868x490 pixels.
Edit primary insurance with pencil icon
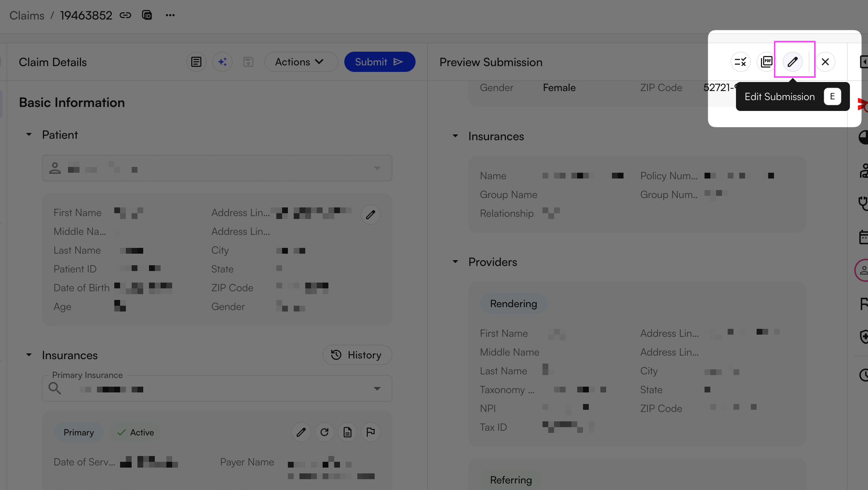point(301,432)
